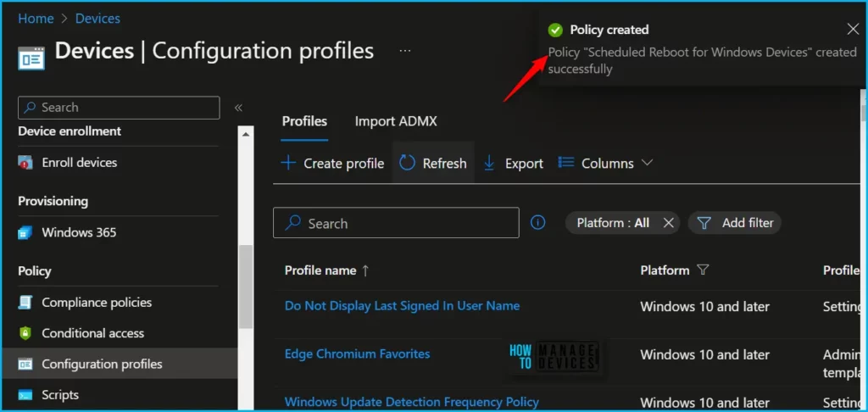Open Windows Update Detection Frequency Policy profile
The height and width of the screenshot is (412, 868).
point(412,402)
